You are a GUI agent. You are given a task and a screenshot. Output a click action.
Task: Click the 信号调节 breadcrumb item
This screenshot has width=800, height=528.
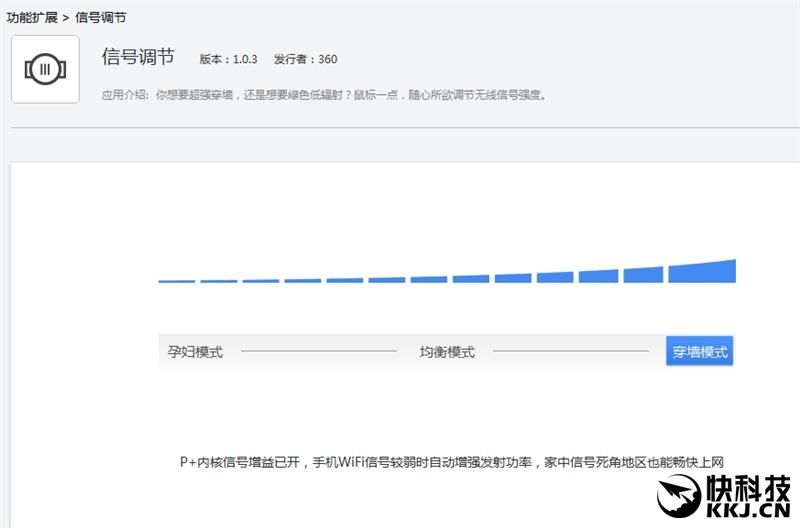click(x=101, y=17)
